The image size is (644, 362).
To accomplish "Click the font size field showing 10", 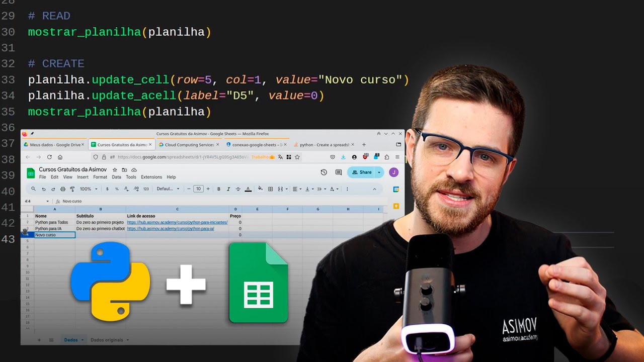I will click(198, 189).
